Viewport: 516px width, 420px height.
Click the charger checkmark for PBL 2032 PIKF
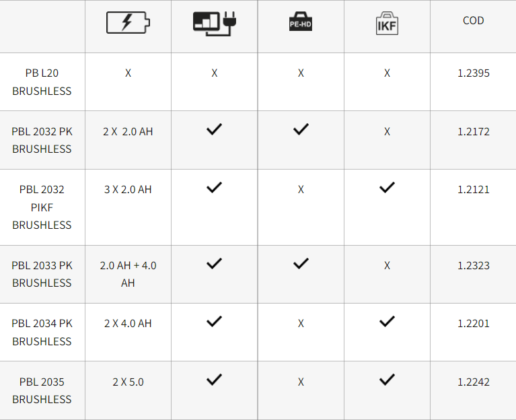[214, 187]
